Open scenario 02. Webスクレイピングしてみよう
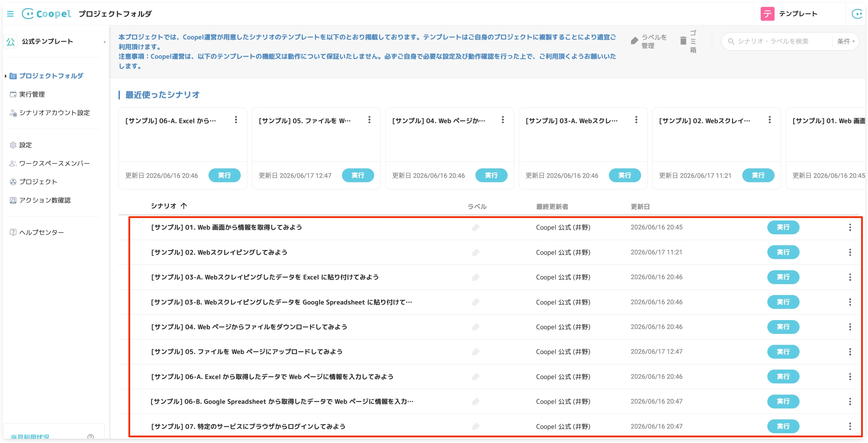 coord(219,252)
